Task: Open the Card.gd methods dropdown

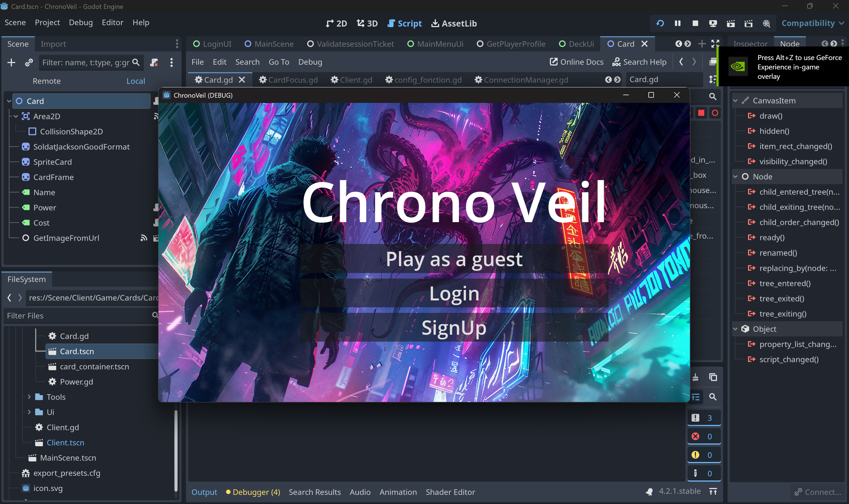Action: 664,80
